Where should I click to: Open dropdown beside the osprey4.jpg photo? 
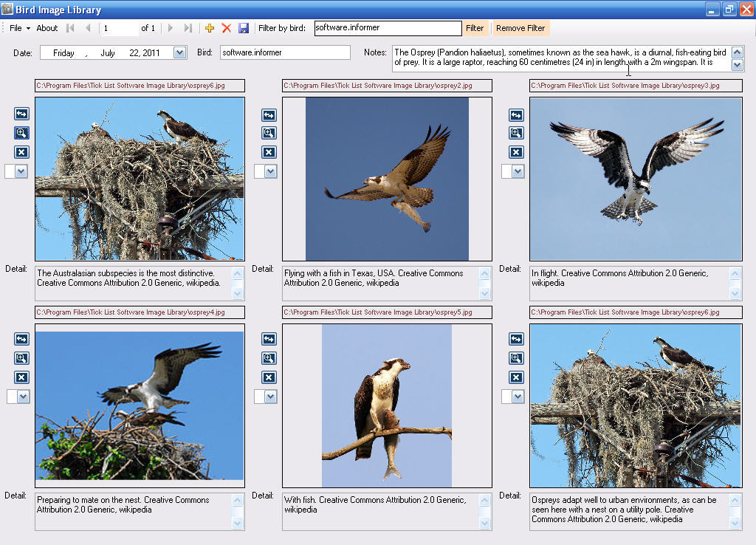[23, 397]
